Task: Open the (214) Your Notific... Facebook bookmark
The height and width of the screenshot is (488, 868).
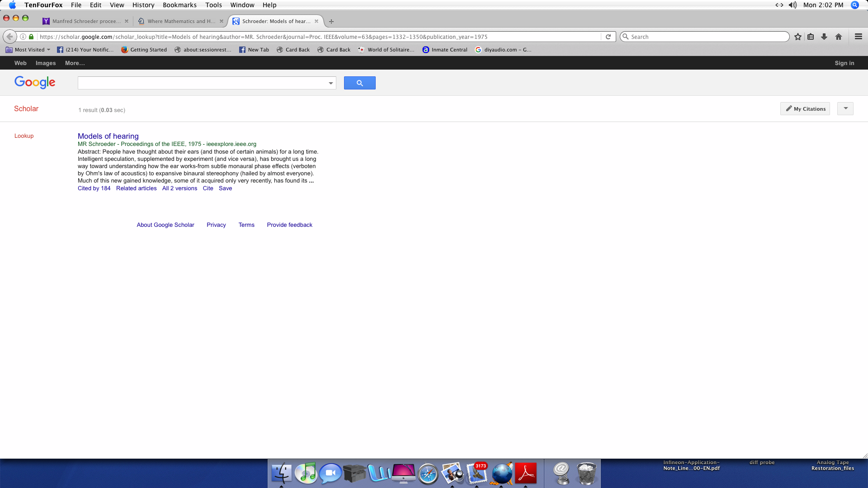Action: tap(85, 50)
